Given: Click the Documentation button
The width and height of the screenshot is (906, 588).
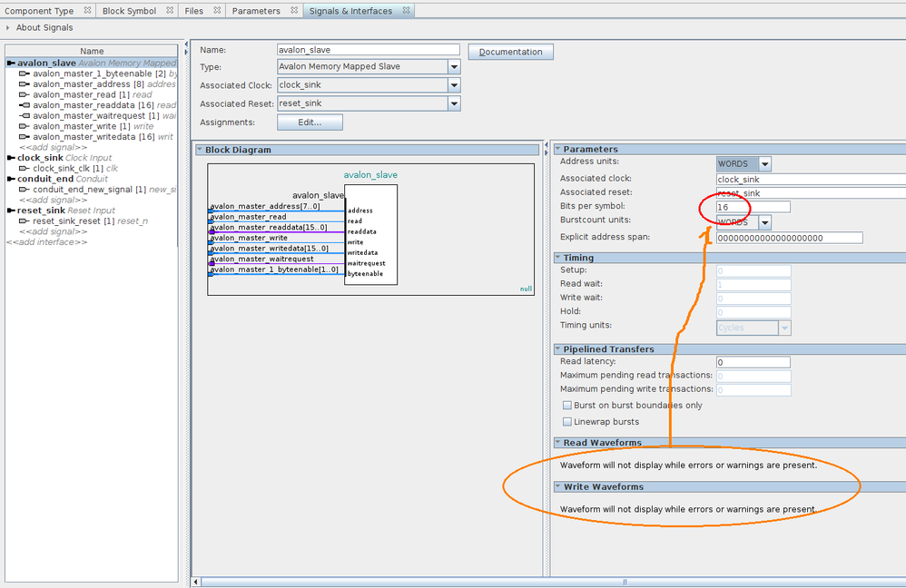Looking at the screenshot, I should click(x=510, y=52).
